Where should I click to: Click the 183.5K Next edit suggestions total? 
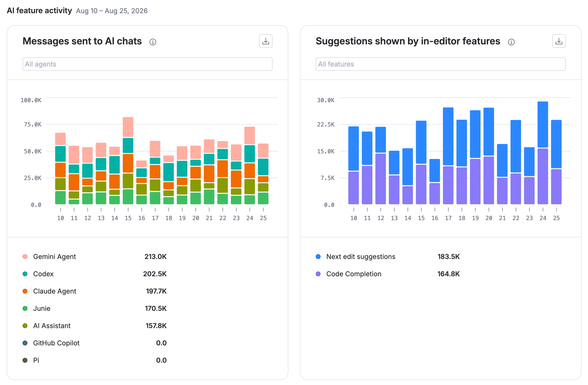click(449, 257)
